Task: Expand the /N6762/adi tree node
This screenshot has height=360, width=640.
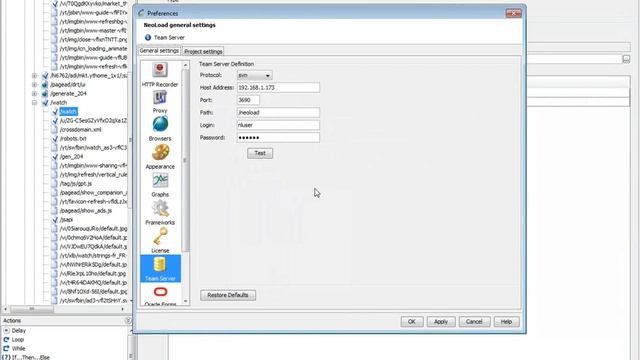Action: 35,76
